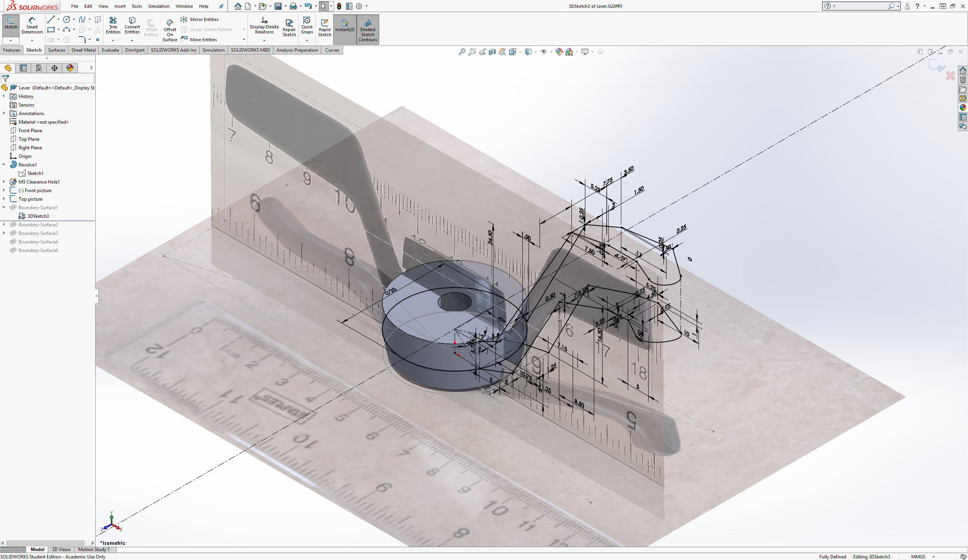The image size is (968, 560).
Task: Click the Trim Entities tool
Action: [x=113, y=26]
